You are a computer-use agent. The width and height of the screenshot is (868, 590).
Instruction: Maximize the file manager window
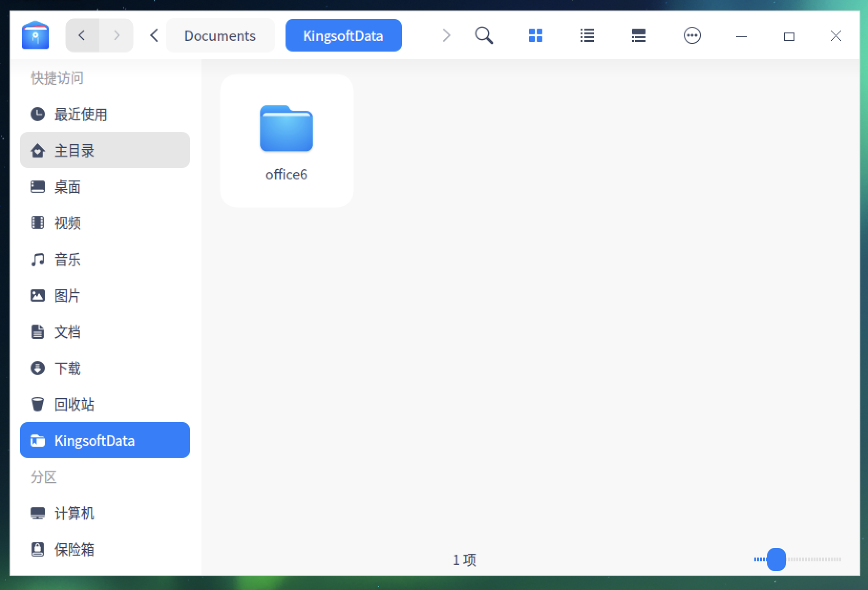789,36
